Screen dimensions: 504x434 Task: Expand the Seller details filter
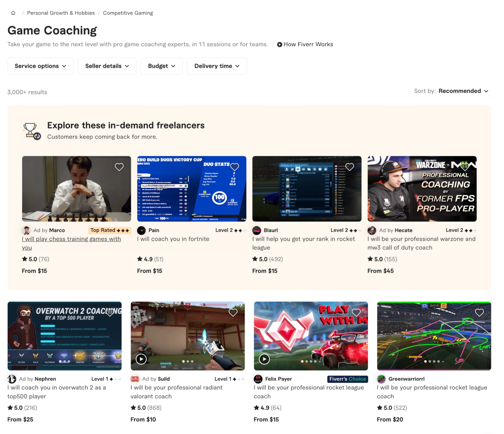coord(107,66)
